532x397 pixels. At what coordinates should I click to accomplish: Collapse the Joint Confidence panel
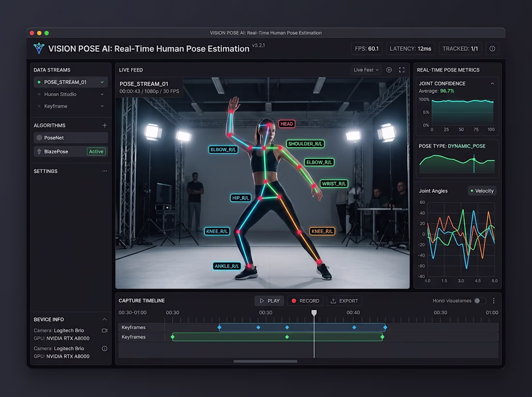492,84
